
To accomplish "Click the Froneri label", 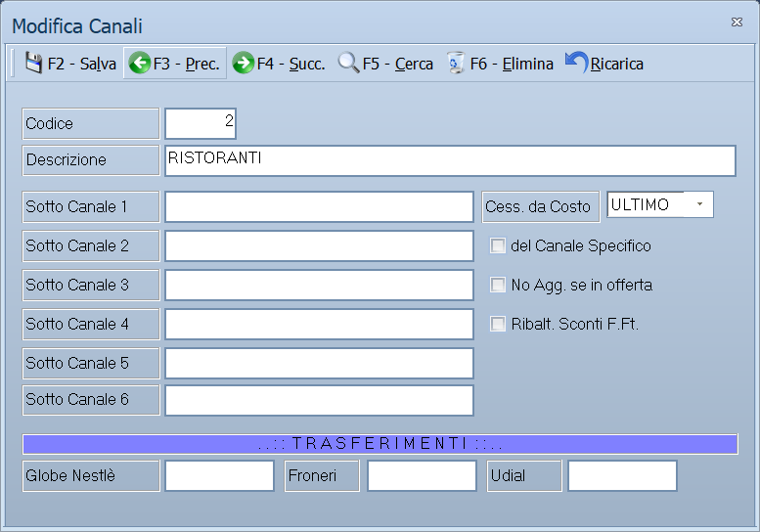I will 322,476.
